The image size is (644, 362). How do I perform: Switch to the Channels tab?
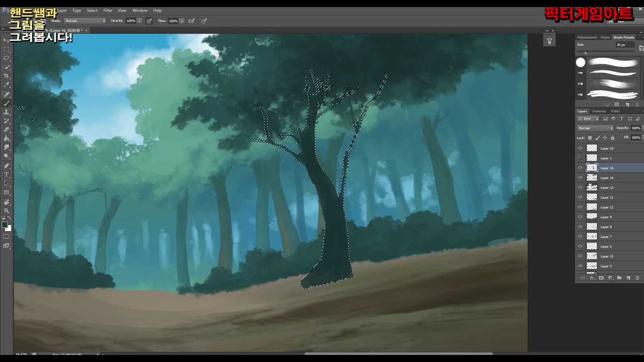(x=599, y=111)
